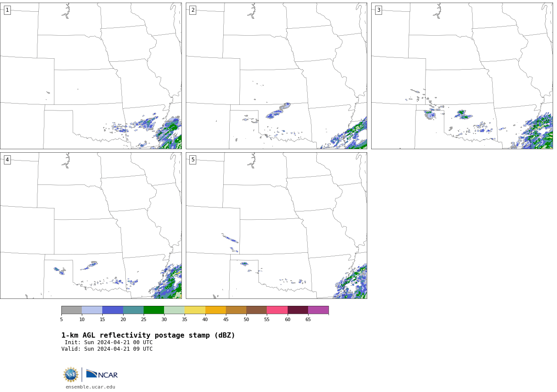Click colorbar tick label 50
Viewport: 557px width, 392px height.
coord(246,320)
